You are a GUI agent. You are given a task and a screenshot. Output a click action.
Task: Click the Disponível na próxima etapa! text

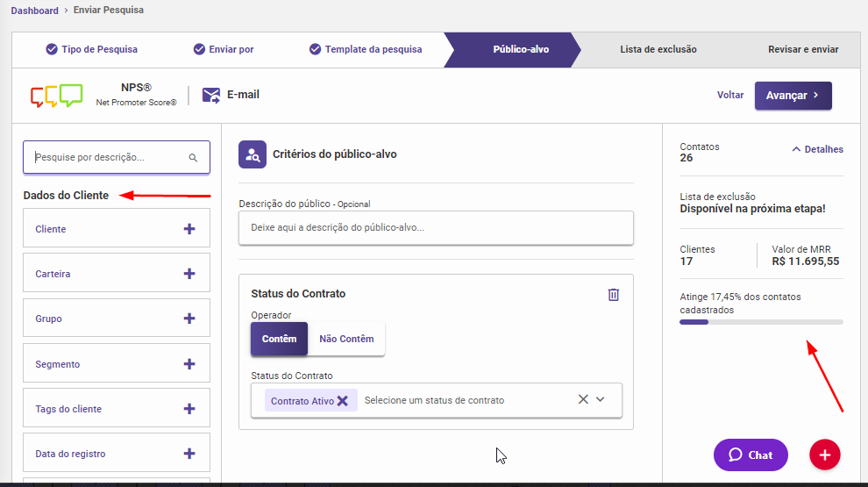pos(752,209)
